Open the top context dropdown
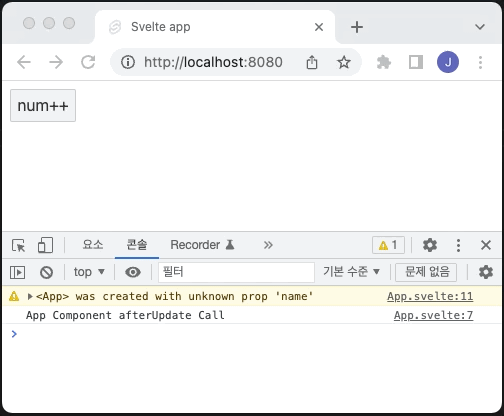The height and width of the screenshot is (416, 504). pos(89,272)
